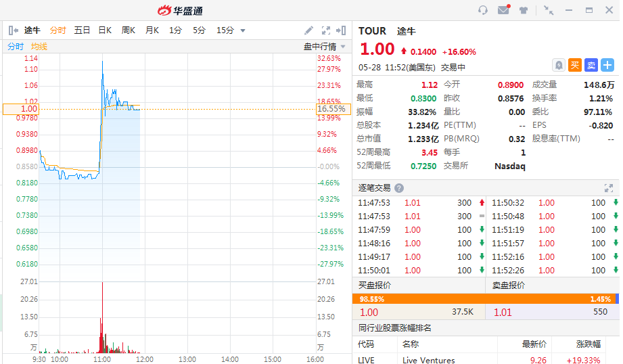Click the blue 卖 sell button
This screenshot has height=364, width=623.
tap(591, 65)
